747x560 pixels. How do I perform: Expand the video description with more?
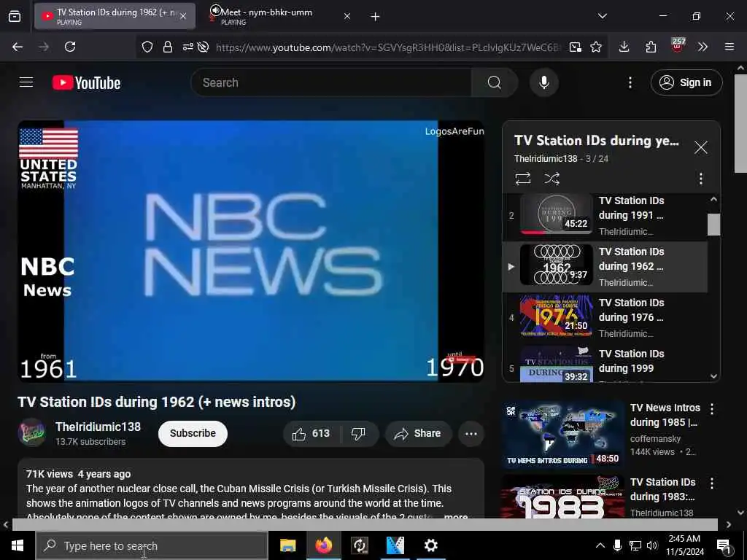click(455, 516)
